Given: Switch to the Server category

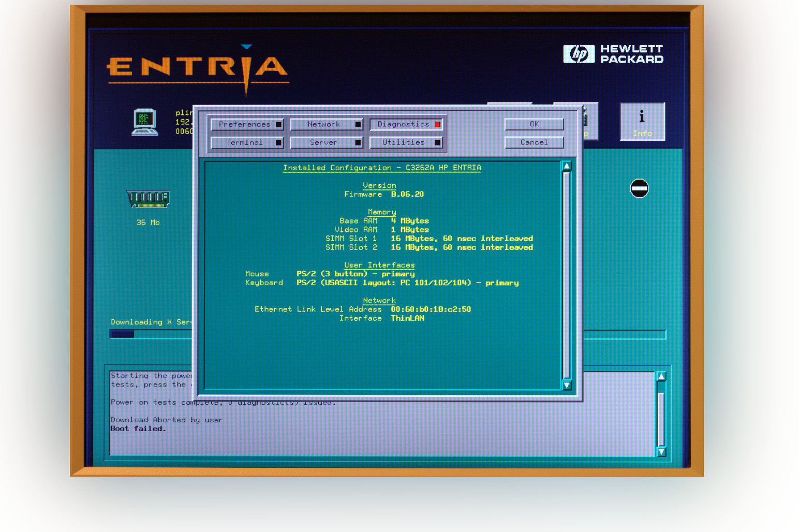Looking at the screenshot, I should [326, 142].
